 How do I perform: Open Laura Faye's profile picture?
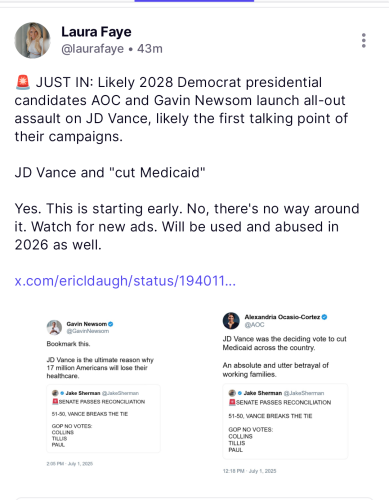32,40
